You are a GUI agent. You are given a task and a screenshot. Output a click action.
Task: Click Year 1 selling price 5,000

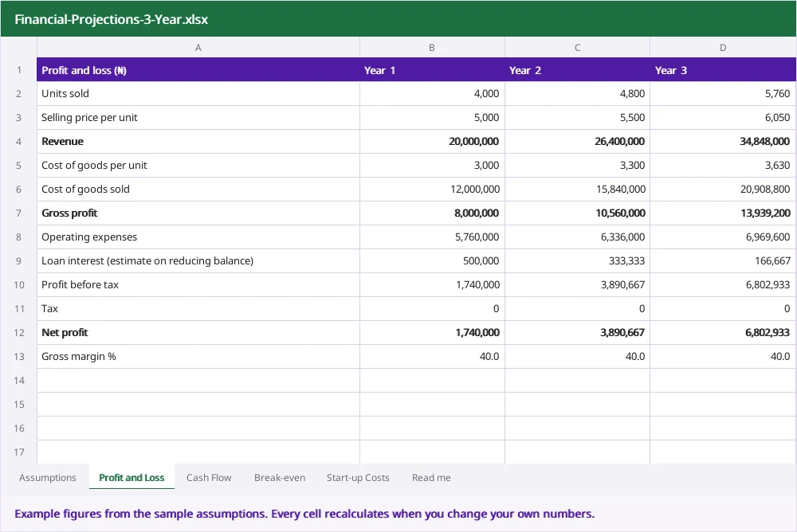click(x=432, y=117)
